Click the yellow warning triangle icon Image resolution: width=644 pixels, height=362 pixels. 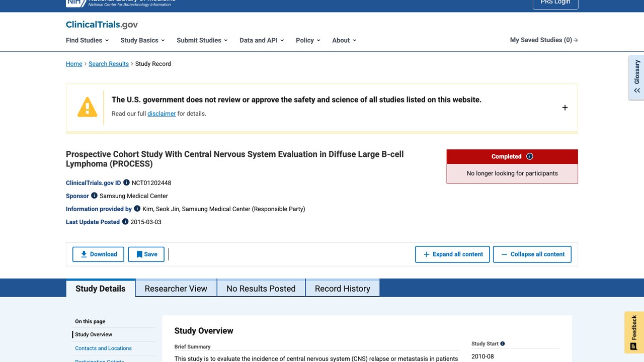[x=87, y=107]
